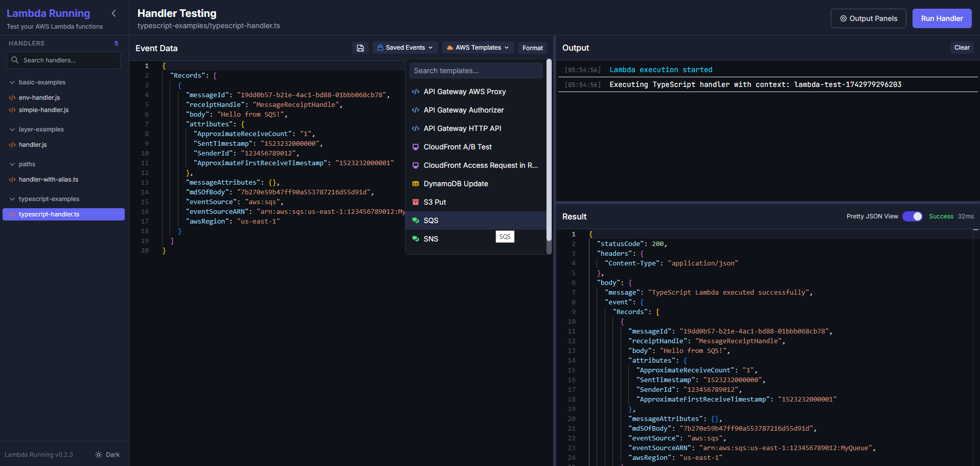Click the API Gateway AWS Proxy template icon
Image resolution: width=980 pixels, height=466 pixels.
pos(416,92)
